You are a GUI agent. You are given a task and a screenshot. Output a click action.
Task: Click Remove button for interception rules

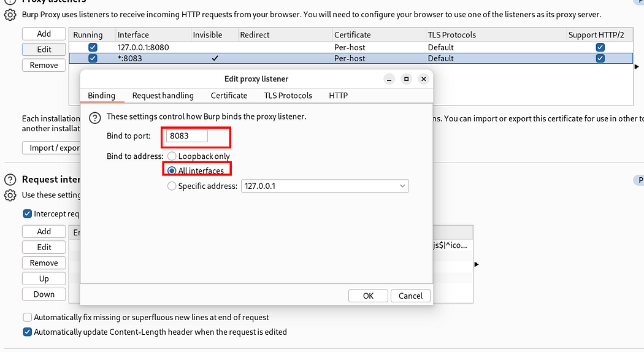[44, 262]
